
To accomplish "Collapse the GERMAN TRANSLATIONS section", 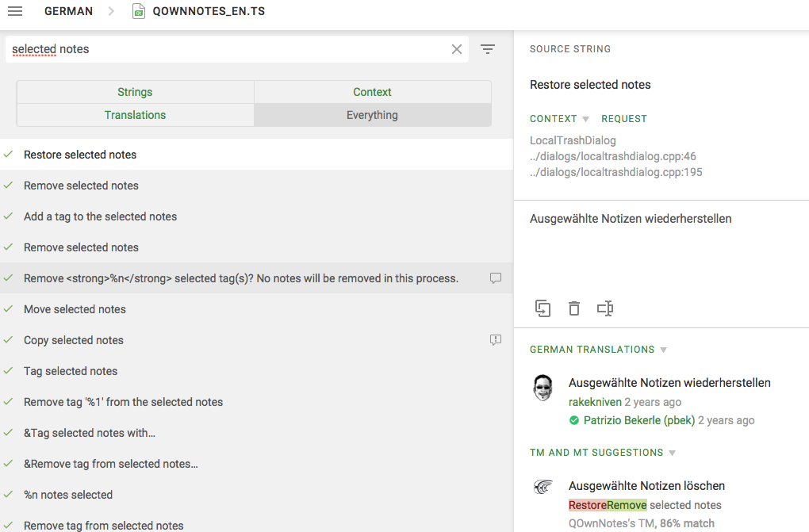I will tap(665, 350).
